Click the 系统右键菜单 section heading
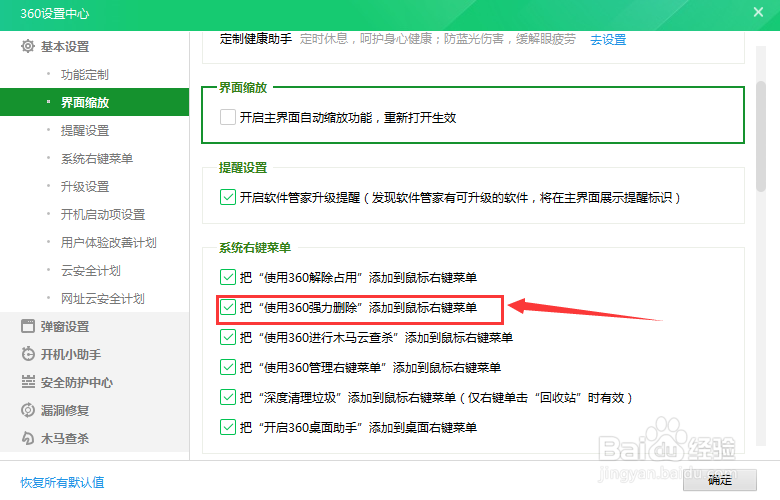 pyautogui.click(x=255, y=248)
